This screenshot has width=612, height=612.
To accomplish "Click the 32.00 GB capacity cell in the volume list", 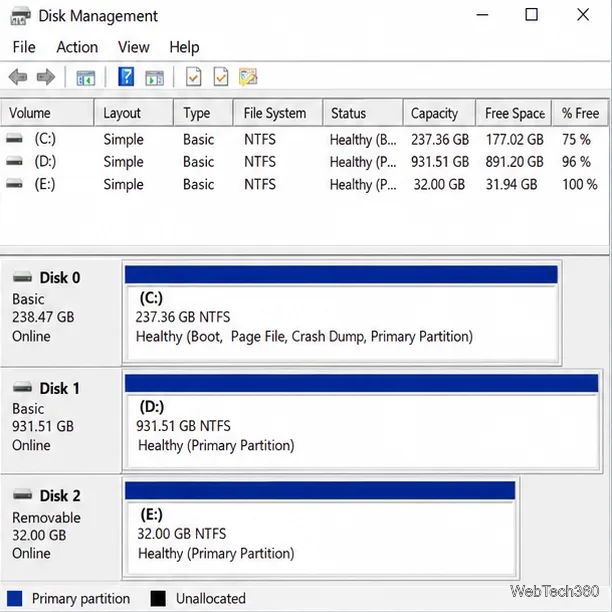I will click(x=439, y=184).
